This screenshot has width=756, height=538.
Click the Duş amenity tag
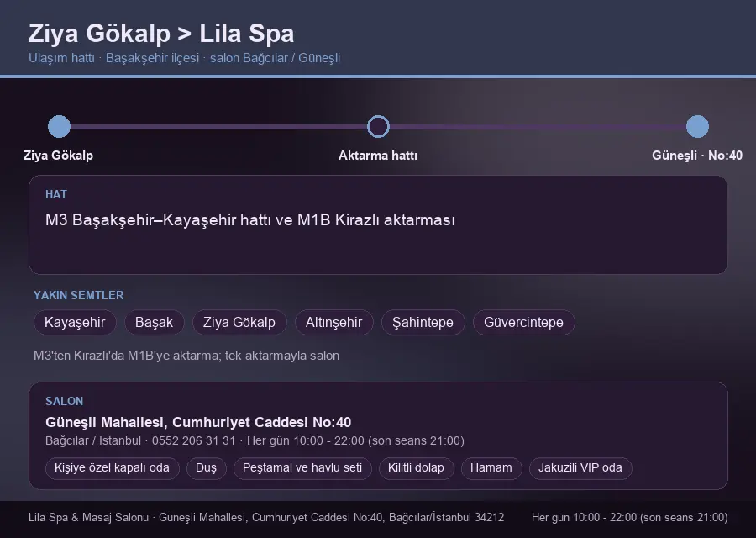tap(206, 468)
